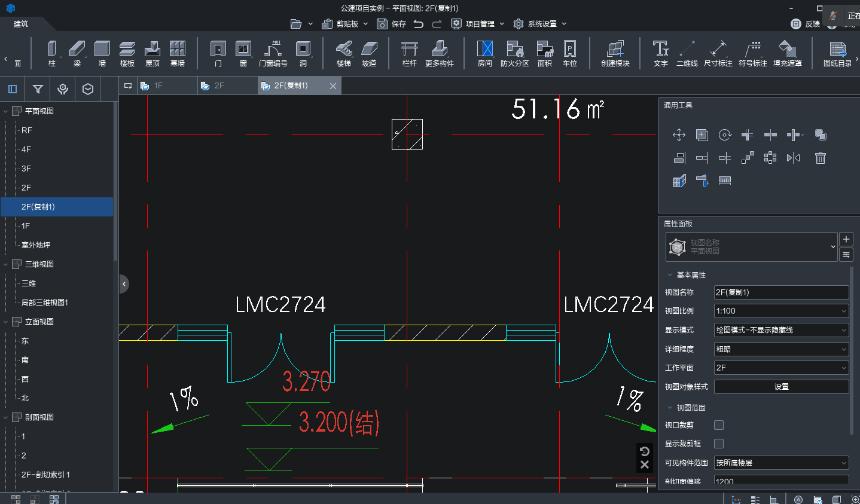Screen dimensions: 860x504
Task: Collapse the 平面视图 tree node
Action: coord(6,111)
